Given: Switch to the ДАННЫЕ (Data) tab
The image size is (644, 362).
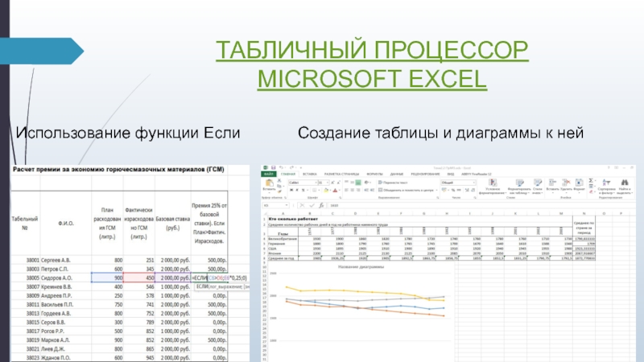Looking at the screenshot, I should (397, 174).
